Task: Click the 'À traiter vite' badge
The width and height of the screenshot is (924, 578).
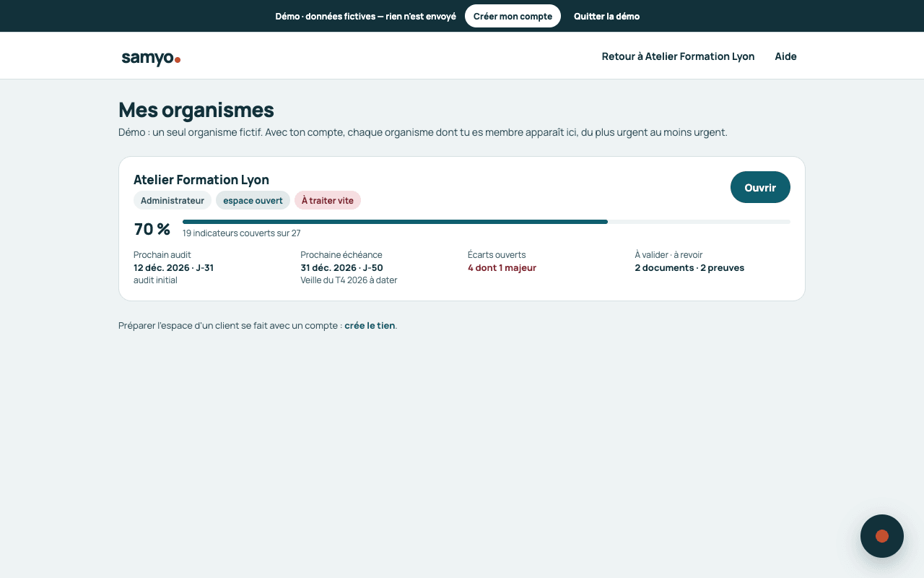Action: tap(328, 200)
